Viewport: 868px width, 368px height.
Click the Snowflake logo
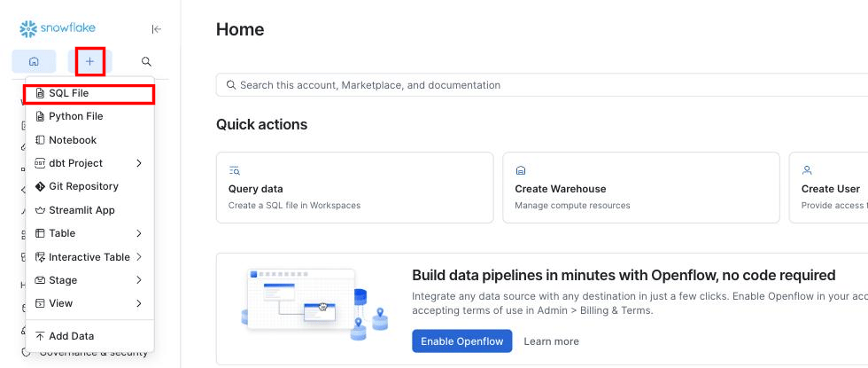tap(58, 28)
